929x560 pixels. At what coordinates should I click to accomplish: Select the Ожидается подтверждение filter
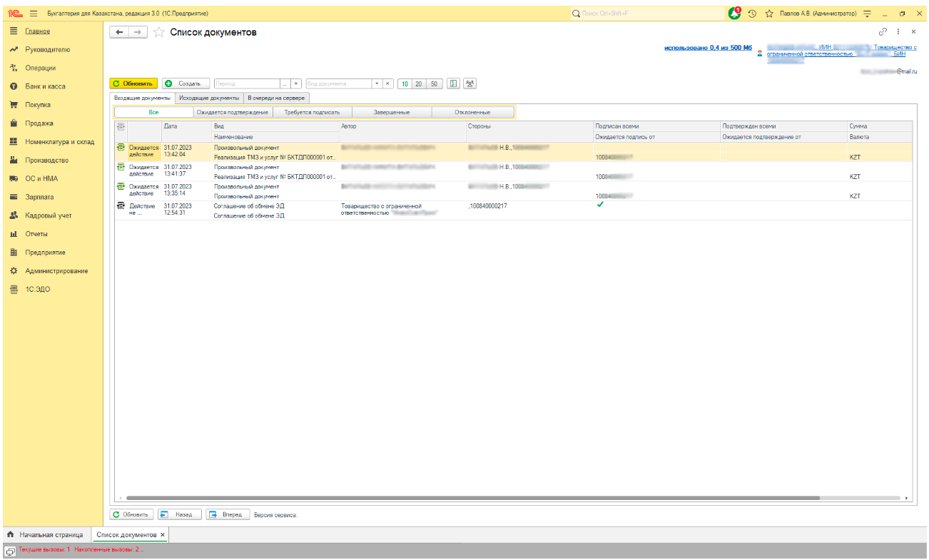[233, 112]
